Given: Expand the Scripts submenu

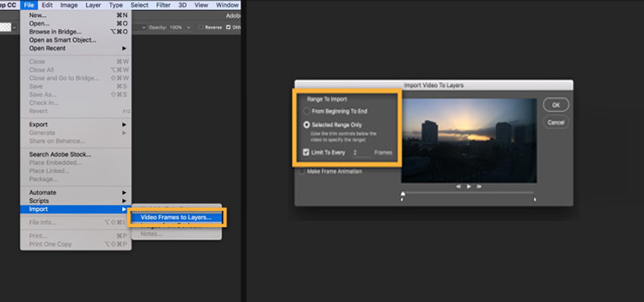Looking at the screenshot, I should click(76, 201).
